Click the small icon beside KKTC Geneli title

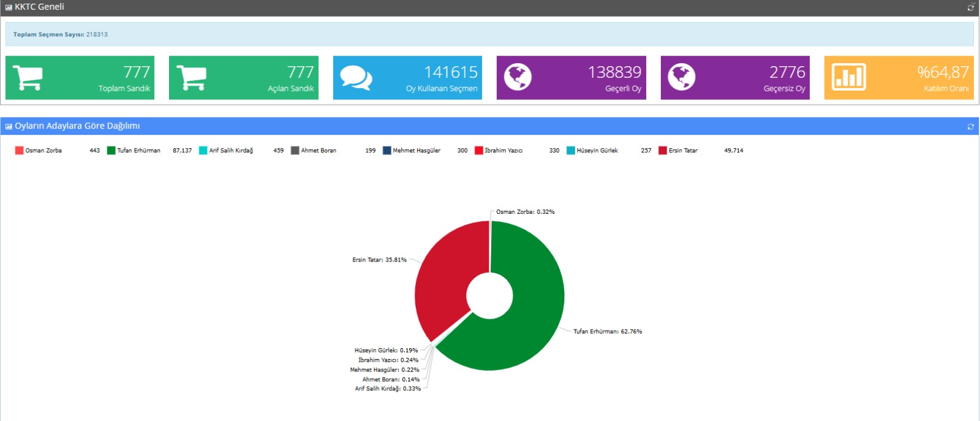(x=9, y=7)
